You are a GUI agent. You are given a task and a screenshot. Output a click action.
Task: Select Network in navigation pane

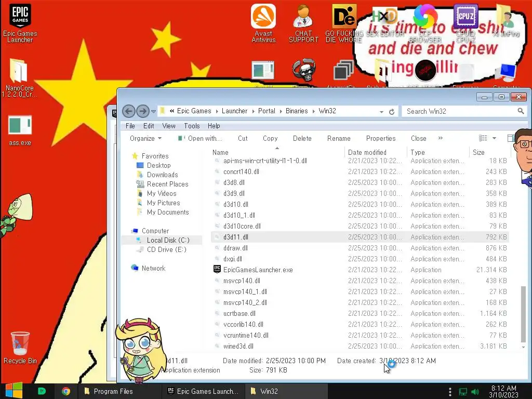(153, 269)
